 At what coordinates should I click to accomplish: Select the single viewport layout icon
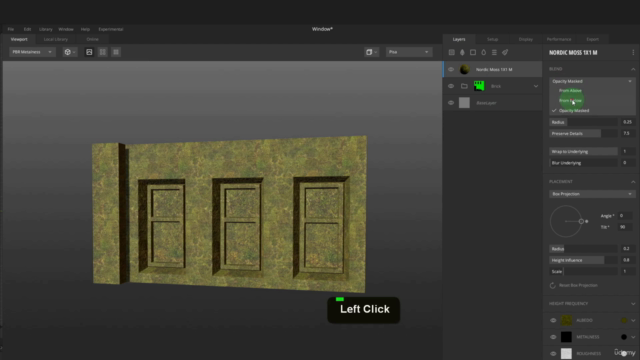[x=89, y=52]
